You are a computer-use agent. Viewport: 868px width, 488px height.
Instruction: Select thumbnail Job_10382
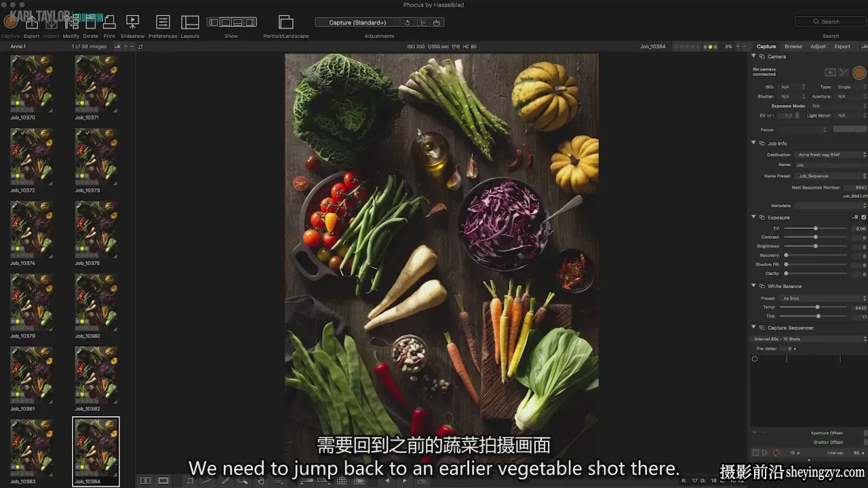[x=96, y=375]
